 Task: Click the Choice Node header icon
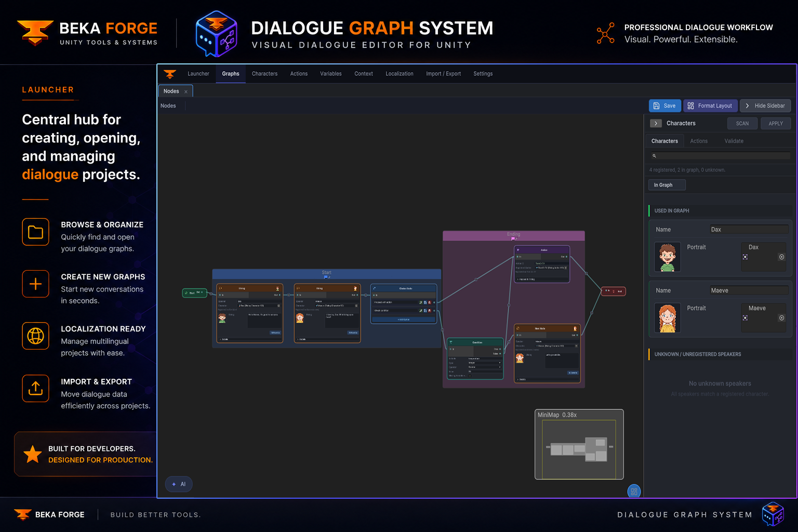(x=375, y=288)
